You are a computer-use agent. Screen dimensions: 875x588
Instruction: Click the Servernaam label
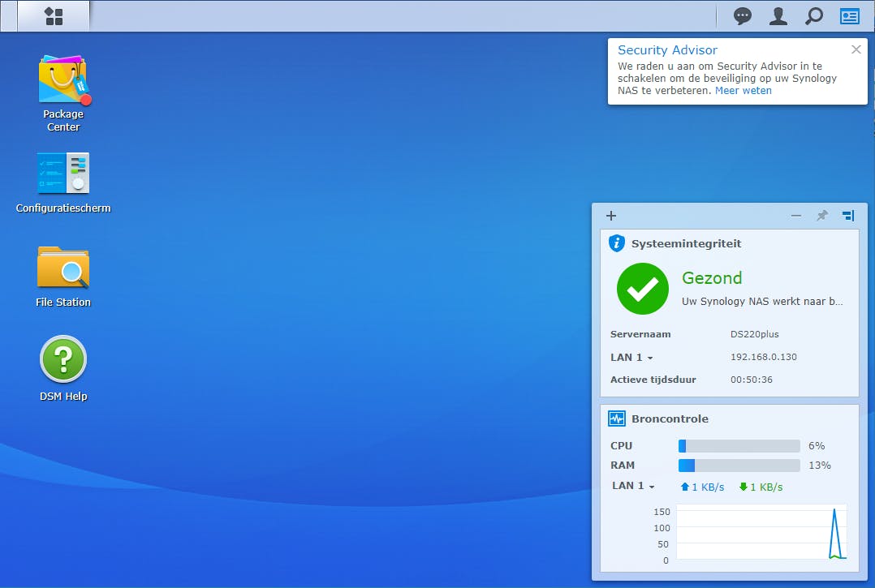[640, 334]
